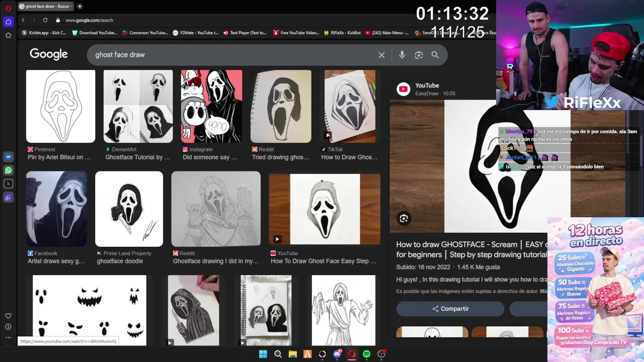Open bookmarks star in Opera sidebar

(8, 35)
